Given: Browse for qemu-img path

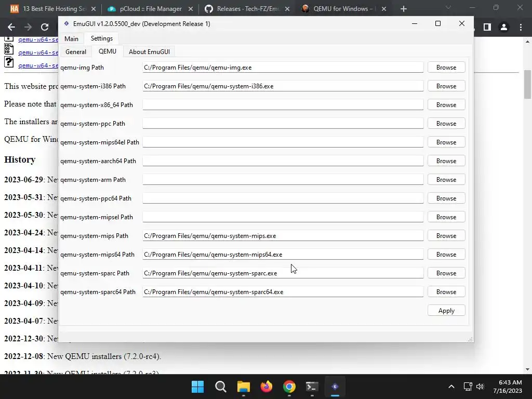Looking at the screenshot, I should 446,67.
